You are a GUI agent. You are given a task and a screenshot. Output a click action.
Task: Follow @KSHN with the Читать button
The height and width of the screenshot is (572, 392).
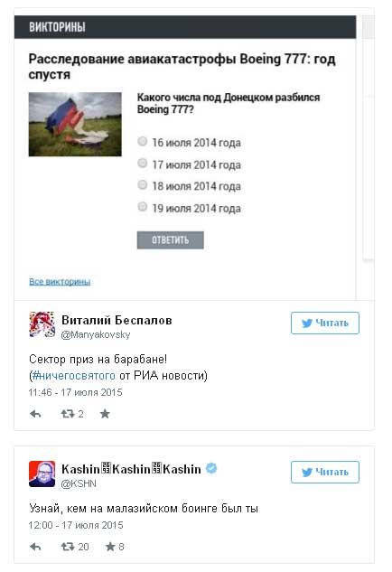pyautogui.click(x=325, y=472)
